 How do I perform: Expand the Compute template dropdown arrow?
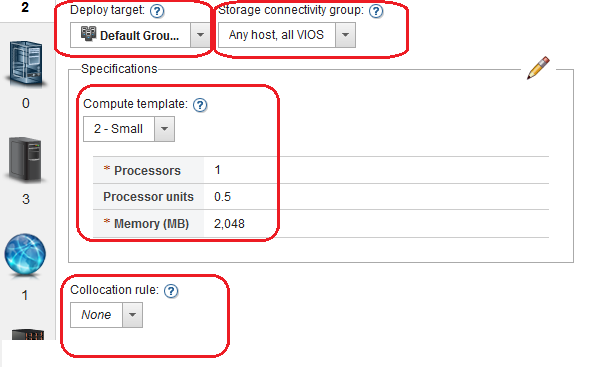pyautogui.click(x=164, y=129)
